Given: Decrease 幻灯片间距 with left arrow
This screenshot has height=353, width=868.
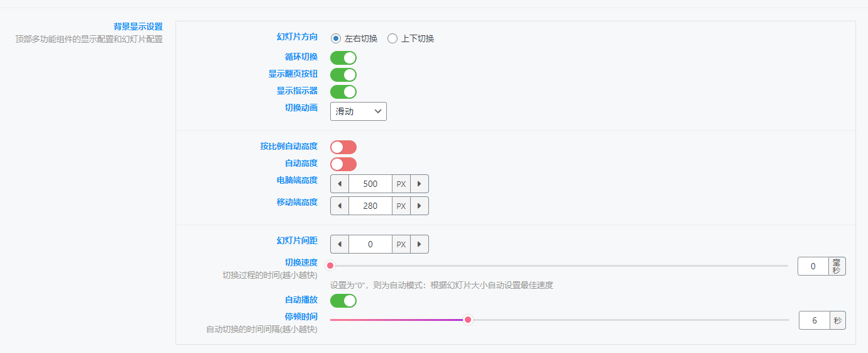Looking at the screenshot, I should (x=340, y=244).
